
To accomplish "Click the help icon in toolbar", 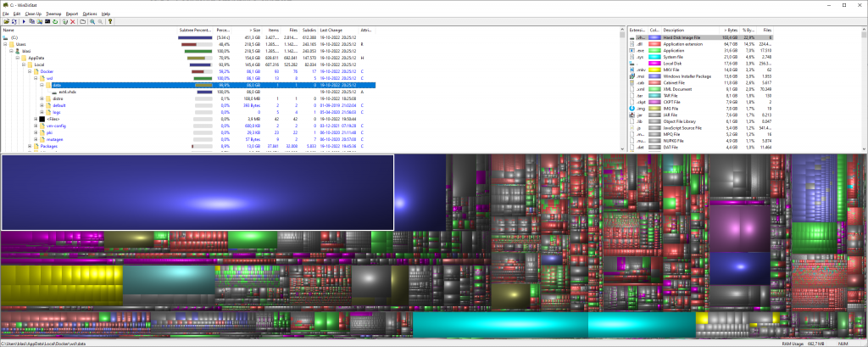I will tap(110, 21).
